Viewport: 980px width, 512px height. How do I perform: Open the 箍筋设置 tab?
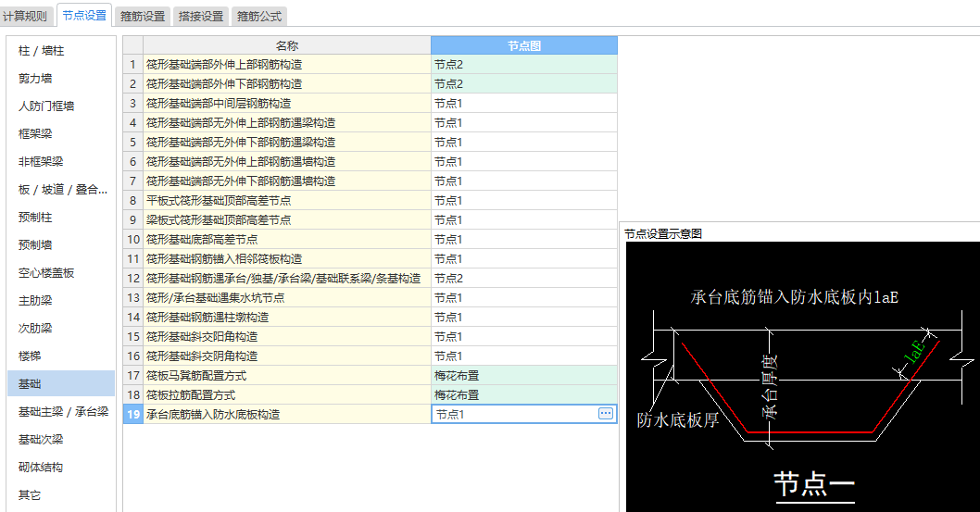pos(143,17)
